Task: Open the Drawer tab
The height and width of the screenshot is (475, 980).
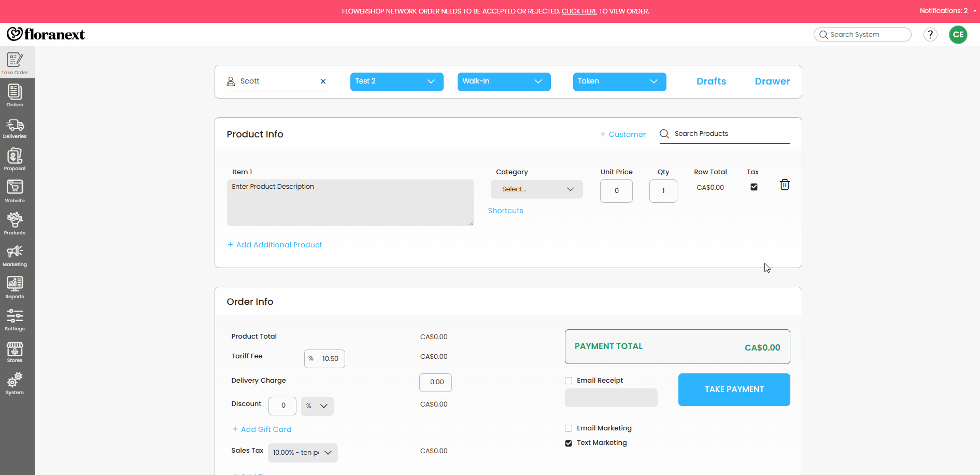Action: [x=772, y=81]
